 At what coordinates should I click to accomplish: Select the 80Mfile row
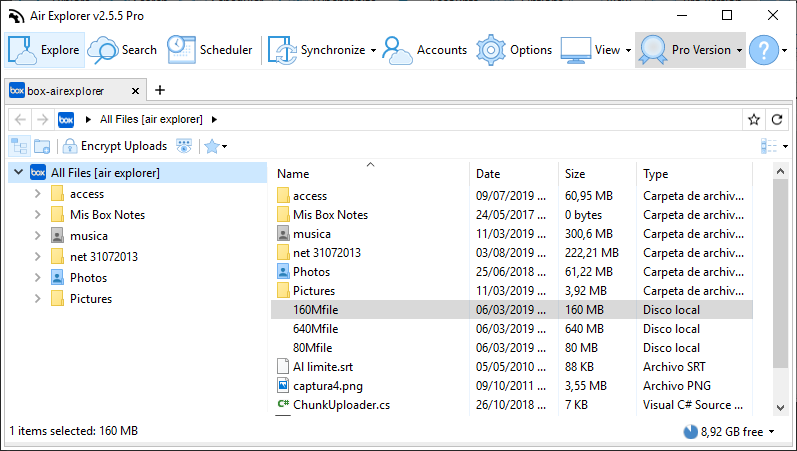tap(512, 348)
